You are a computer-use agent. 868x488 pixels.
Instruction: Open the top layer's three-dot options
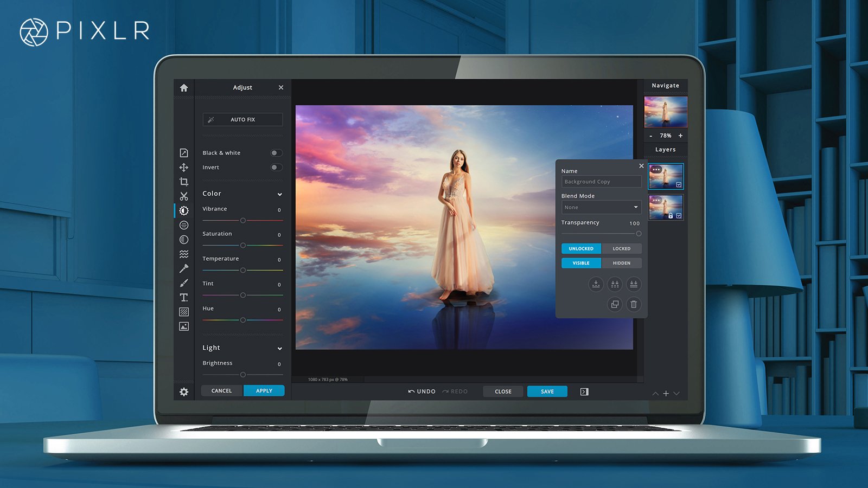point(656,170)
